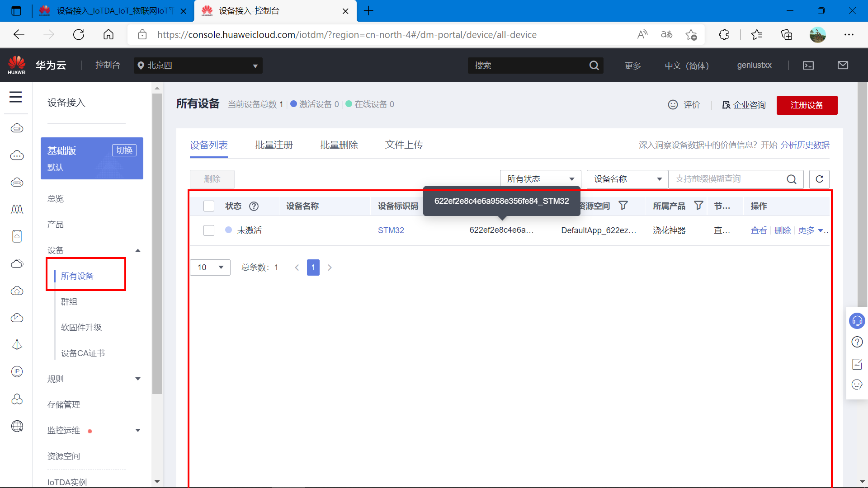Image resolution: width=868 pixels, height=488 pixels.
Task: Collapse the 设备 menu section
Action: [138, 250]
